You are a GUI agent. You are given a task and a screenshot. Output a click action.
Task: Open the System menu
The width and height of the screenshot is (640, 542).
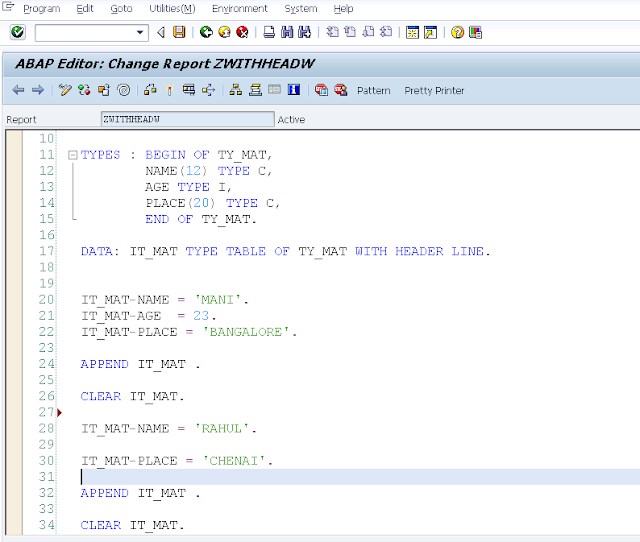(x=300, y=9)
